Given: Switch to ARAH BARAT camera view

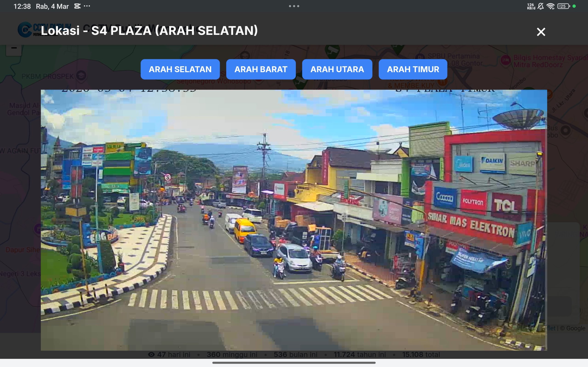Looking at the screenshot, I should pos(261,70).
